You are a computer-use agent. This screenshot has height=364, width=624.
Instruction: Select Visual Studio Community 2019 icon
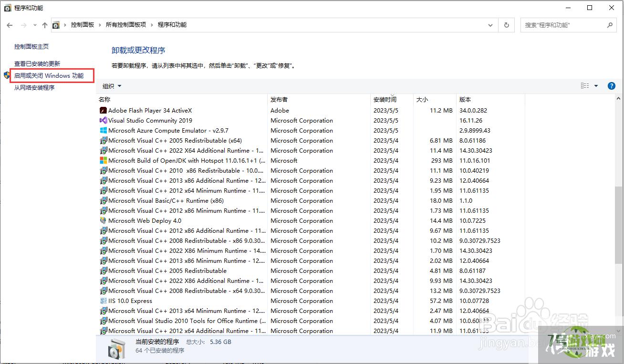point(103,120)
